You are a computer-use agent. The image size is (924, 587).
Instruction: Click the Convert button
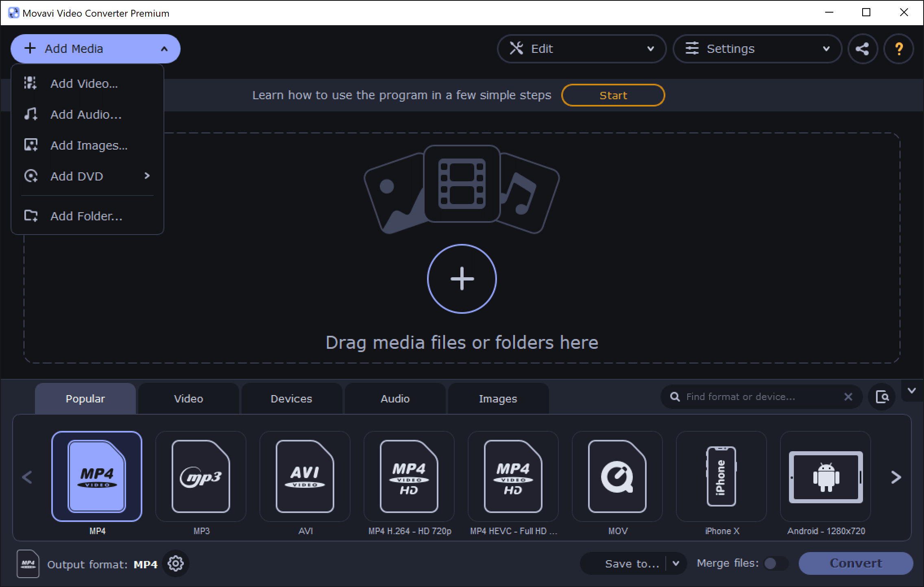pyautogui.click(x=856, y=563)
